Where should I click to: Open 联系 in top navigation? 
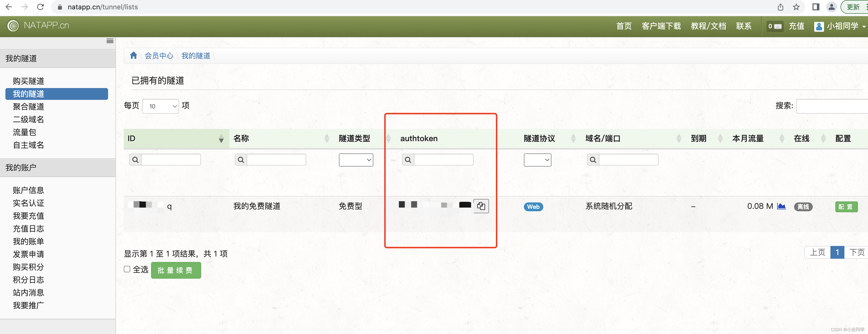point(744,26)
